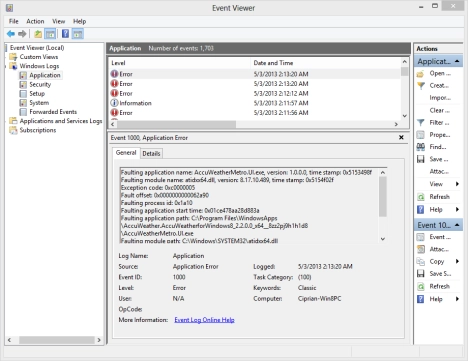The height and width of the screenshot is (361, 468).
Task: Click event list vertical scroll down arrow
Action: (404, 116)
